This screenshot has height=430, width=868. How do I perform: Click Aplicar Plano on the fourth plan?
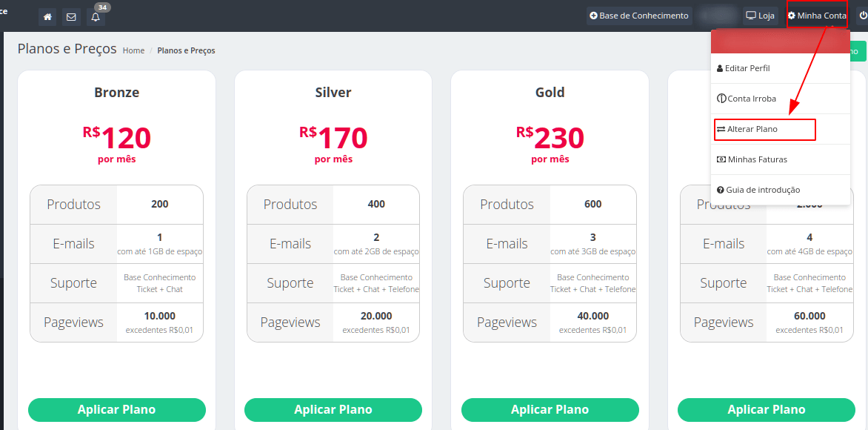[x=766, y=409]
